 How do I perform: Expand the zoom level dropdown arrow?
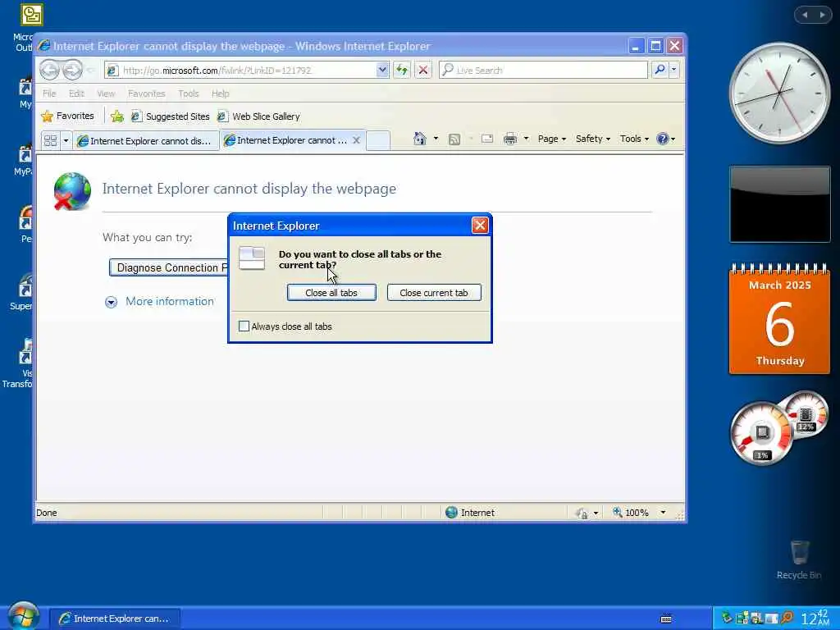[663, 513]
